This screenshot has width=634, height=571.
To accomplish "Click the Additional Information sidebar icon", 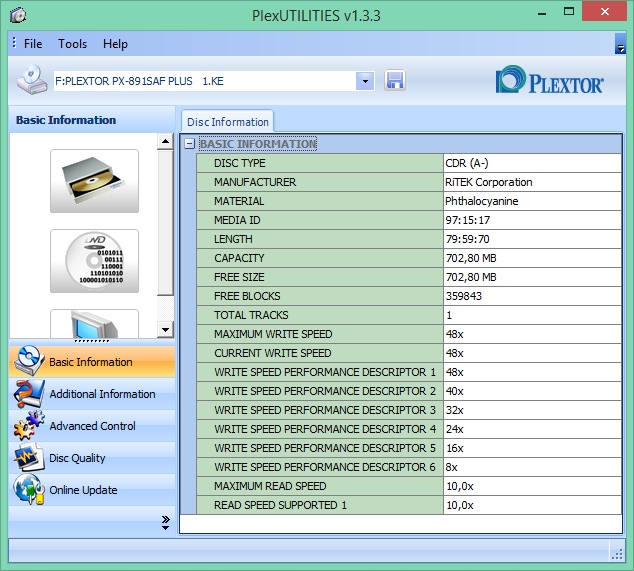I will [28, 394].
